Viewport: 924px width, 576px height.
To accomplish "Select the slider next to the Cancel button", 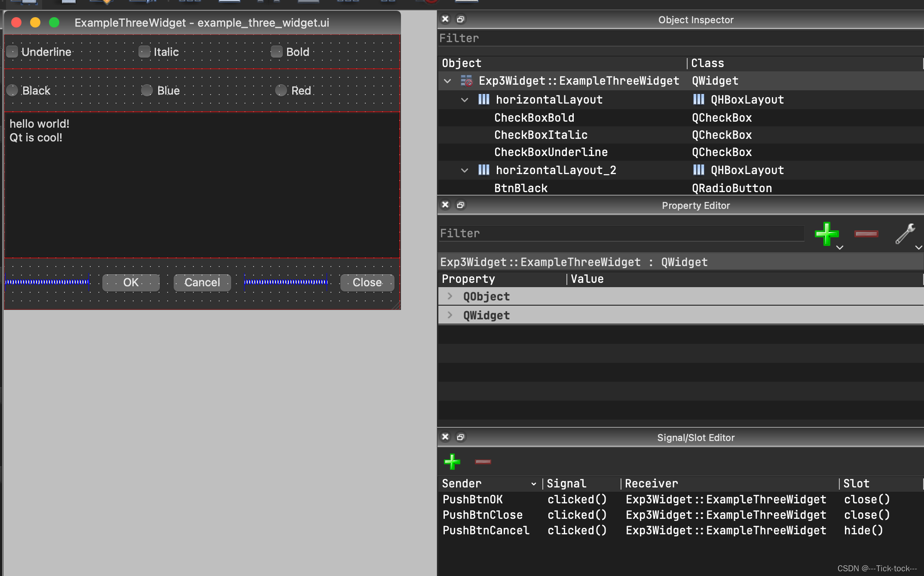I will coord(286,282).
